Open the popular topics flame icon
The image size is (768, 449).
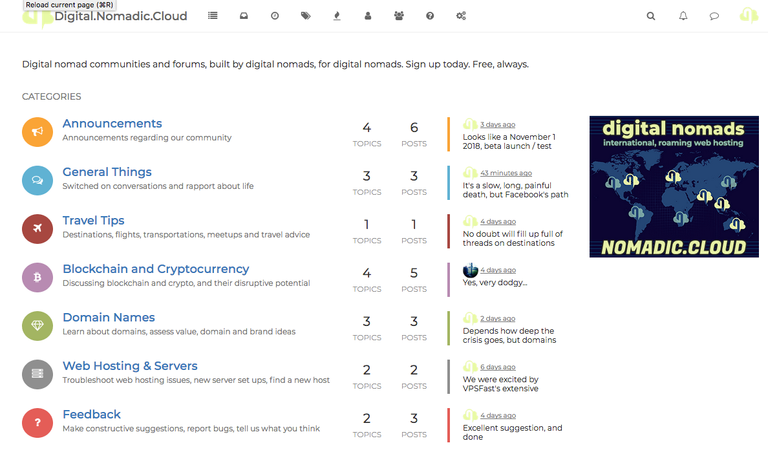click(336, 16)
